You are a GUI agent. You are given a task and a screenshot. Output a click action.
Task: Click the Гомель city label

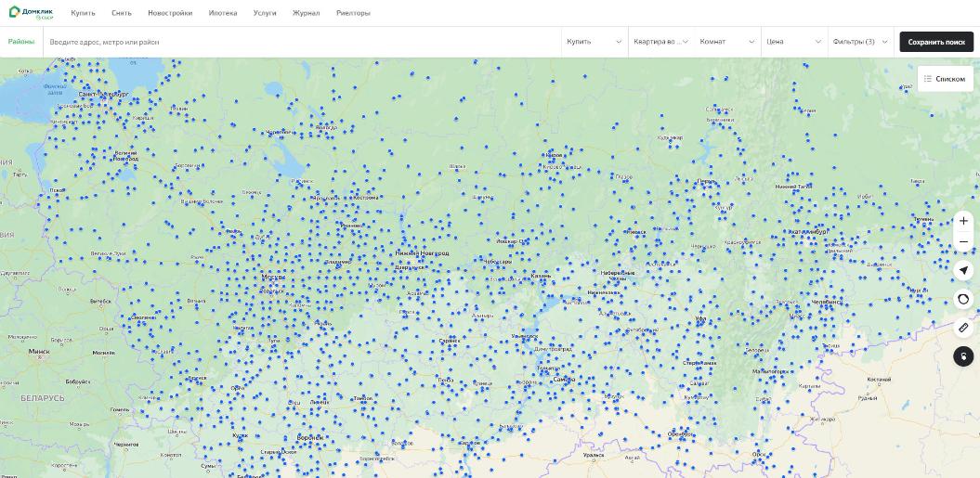coord(120,410)
